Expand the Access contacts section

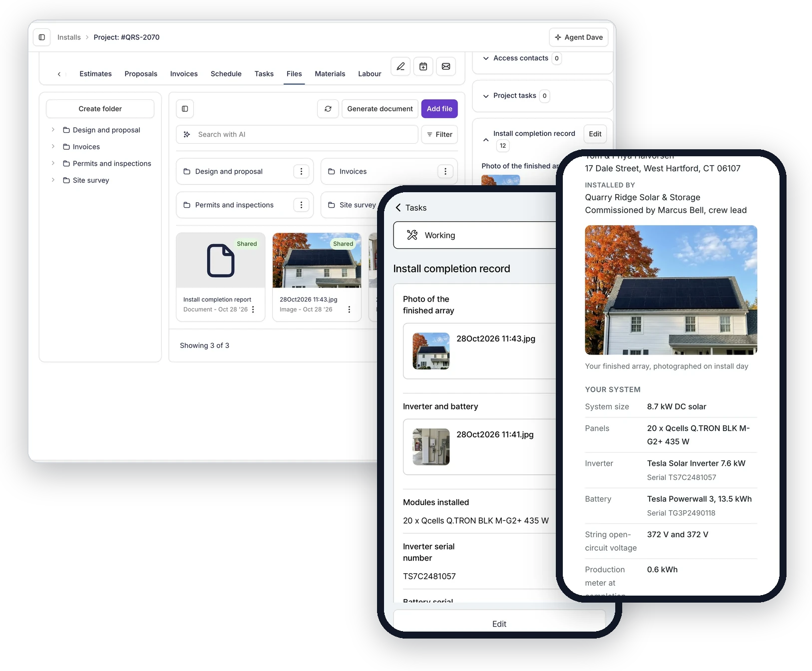tap(486, 58)
